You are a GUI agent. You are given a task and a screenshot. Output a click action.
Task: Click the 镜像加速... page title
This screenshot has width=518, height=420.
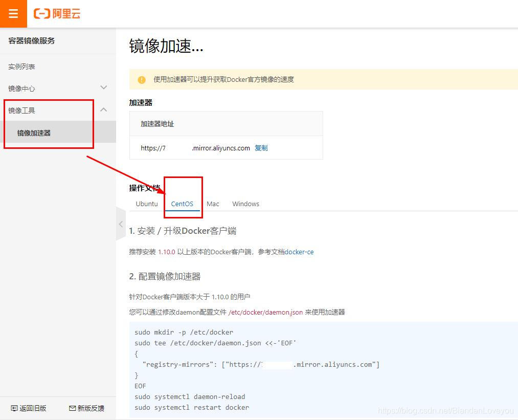166,46
